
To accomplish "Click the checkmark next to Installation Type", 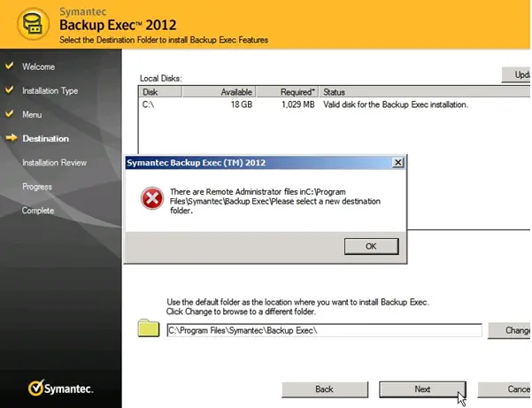I will point(10,90).
